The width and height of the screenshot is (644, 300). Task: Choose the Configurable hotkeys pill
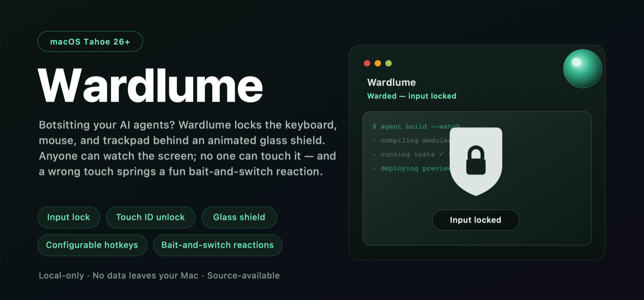(92, 245)
